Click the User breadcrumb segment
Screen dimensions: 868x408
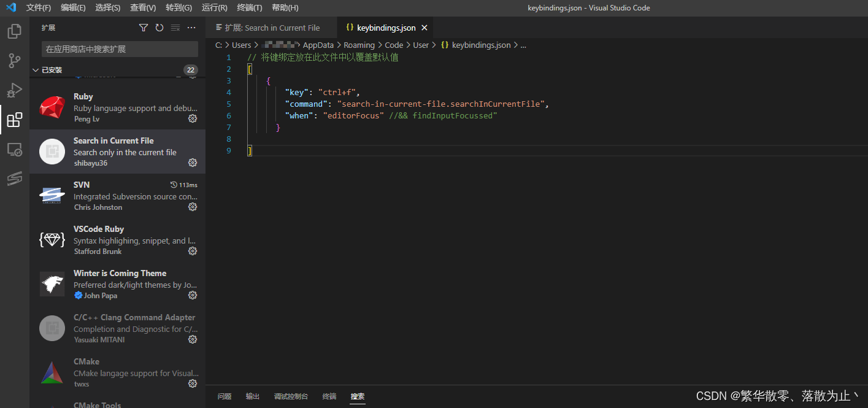[421, 45]
